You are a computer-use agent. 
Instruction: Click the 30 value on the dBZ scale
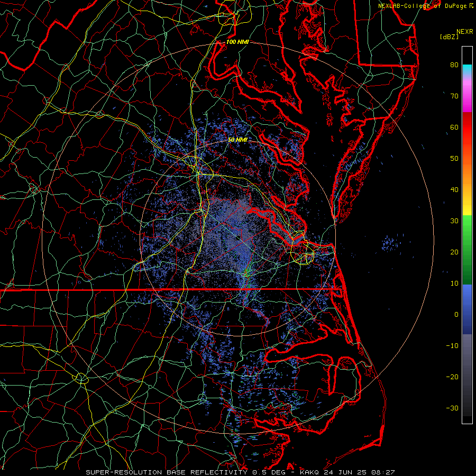[454, 221]
